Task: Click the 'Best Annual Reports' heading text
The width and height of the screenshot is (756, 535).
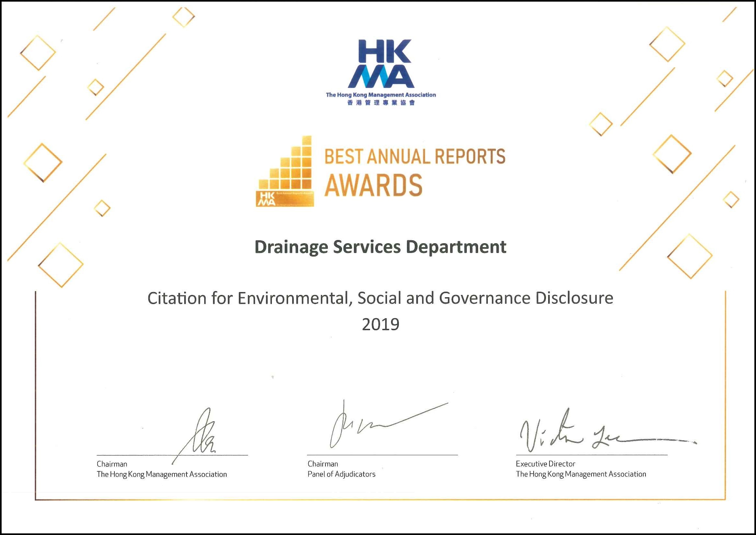Action: (x=415, y=156)
